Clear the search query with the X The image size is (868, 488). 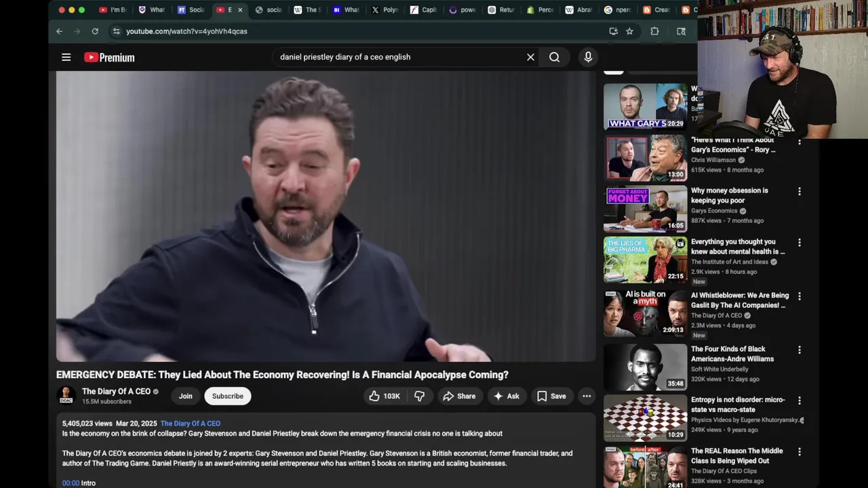click(x=530, y=58)
